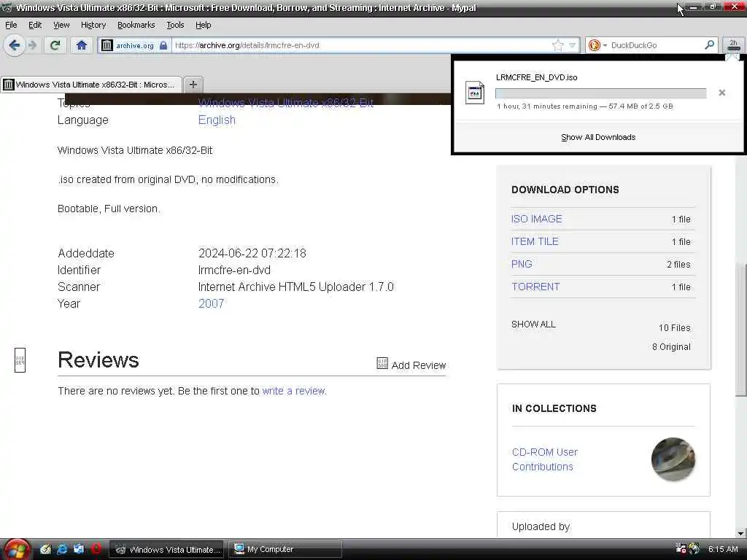Open the Help menu
The image size is (747, 560).
click(203, 25)
